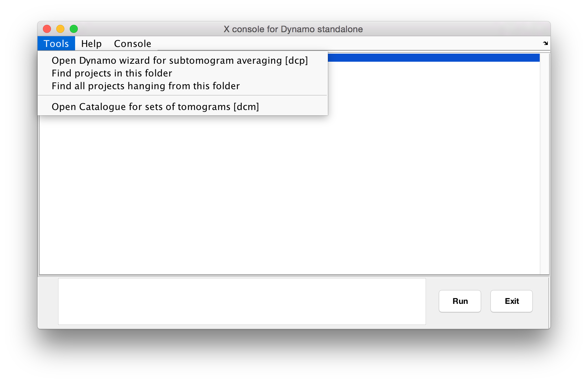Open the Console menu
Image resolution: width=588 pixels, height=383 pixels.
132,44
